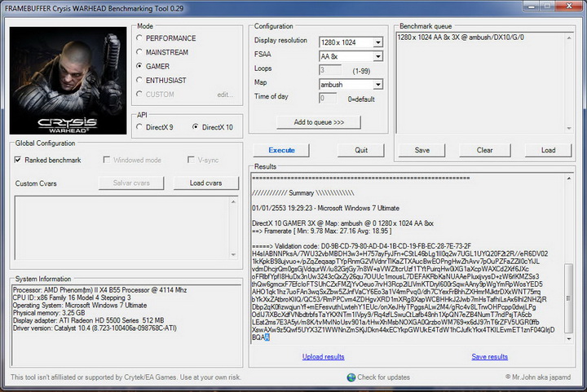Click the Processor AMD Phenom II line
This screenshot has width=587, height=392.
coord(99,290)
